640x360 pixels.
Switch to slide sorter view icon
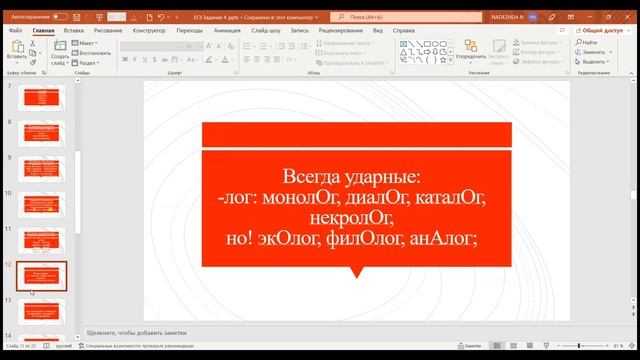coord(513,346)
